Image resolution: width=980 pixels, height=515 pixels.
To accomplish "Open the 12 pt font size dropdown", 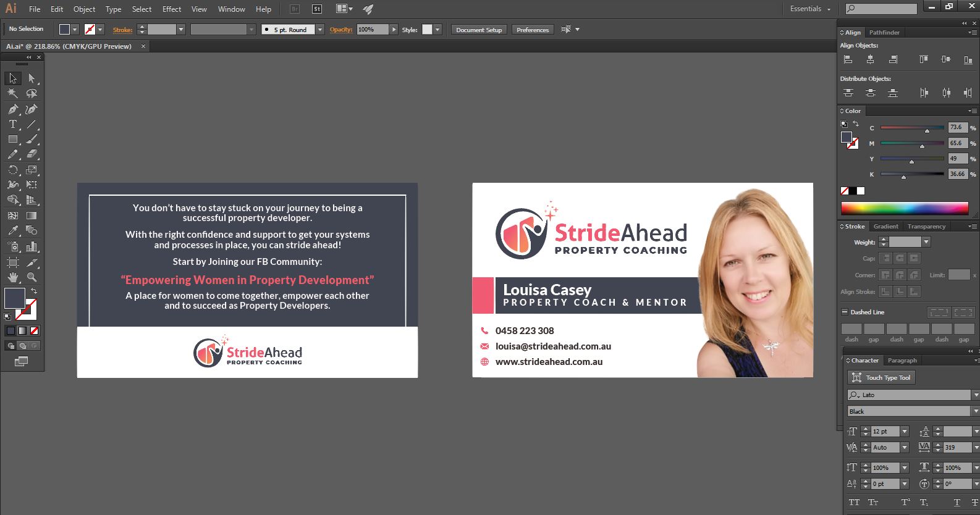I will pos(905,432).
